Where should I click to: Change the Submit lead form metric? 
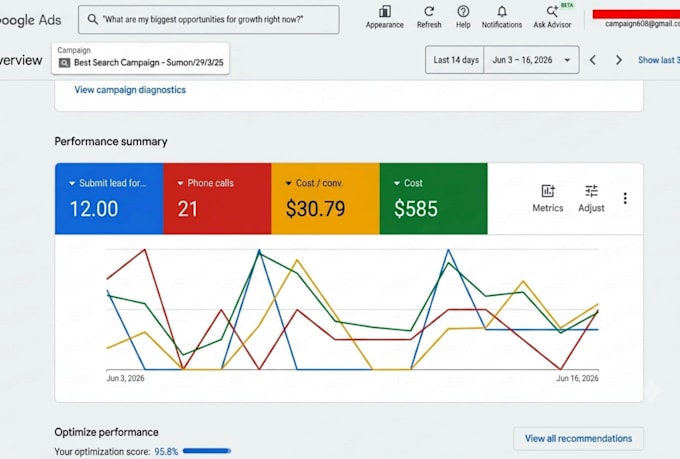coord(108,183)
